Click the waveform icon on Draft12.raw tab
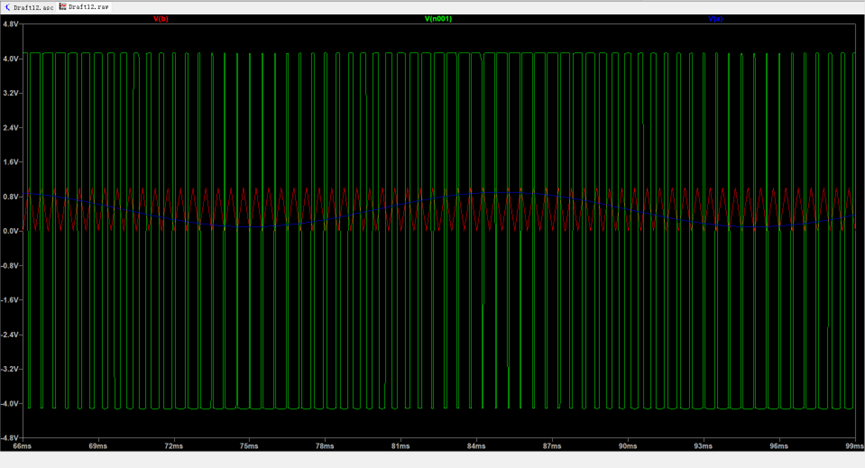Screen dimensions: 865x468 (x=62, y=7)
